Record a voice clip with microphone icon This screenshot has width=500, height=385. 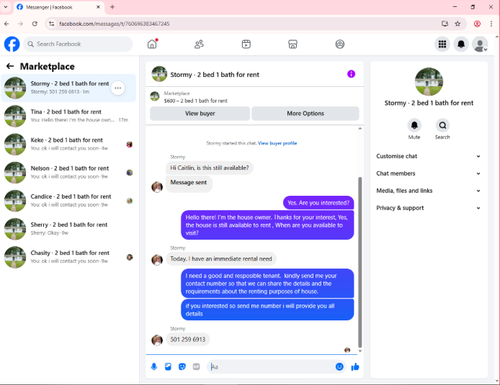pyautogui.click(x=154, y=367)
